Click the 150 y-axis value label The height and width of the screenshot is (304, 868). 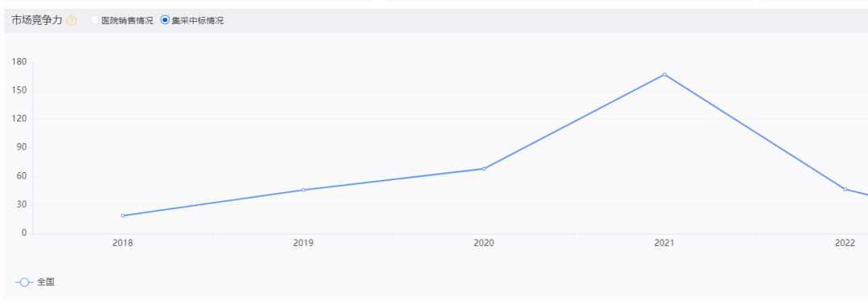click(x=18, y=90)
